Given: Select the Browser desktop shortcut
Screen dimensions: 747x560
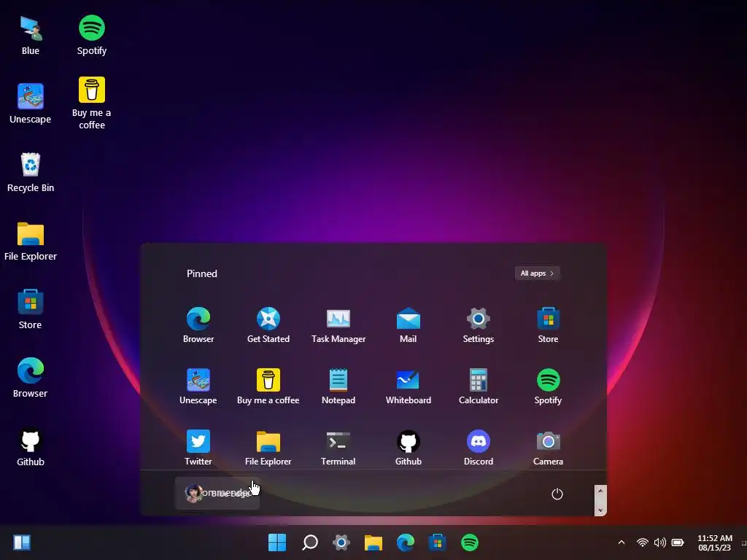Looking at the screenshot, I should coord(31,378).
